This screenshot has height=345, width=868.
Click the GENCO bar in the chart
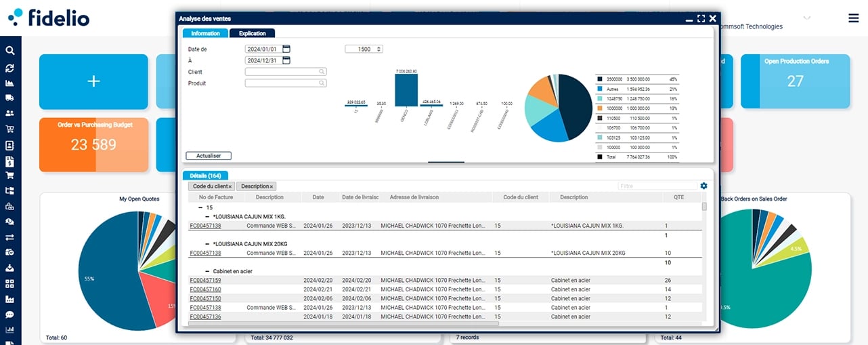click(x=406, y=89)
